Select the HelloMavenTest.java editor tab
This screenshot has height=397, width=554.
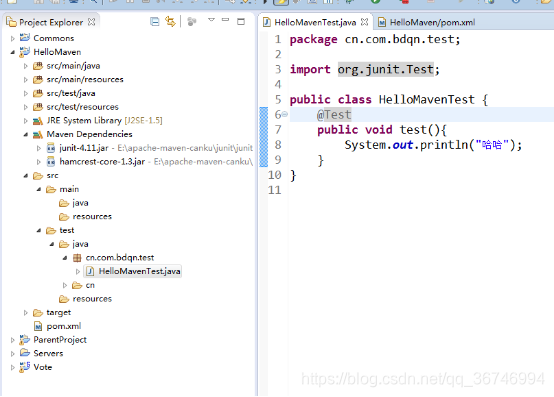click(315, 23)
